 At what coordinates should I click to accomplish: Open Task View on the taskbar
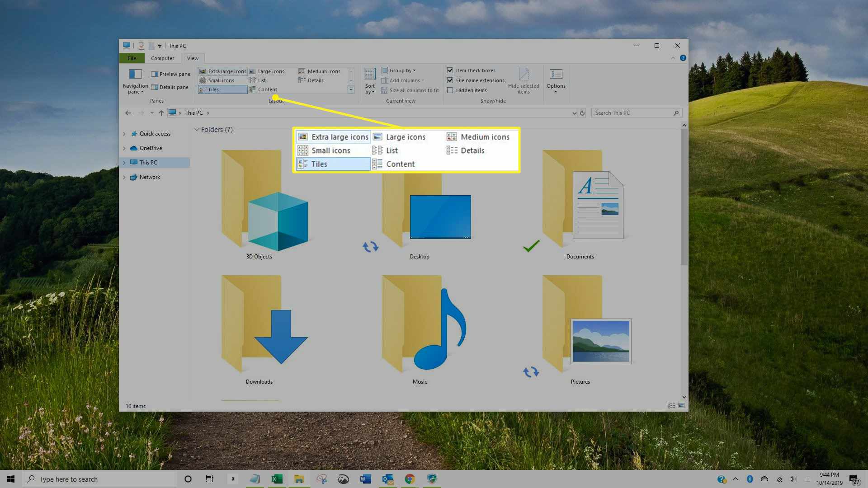click(209, 479)
